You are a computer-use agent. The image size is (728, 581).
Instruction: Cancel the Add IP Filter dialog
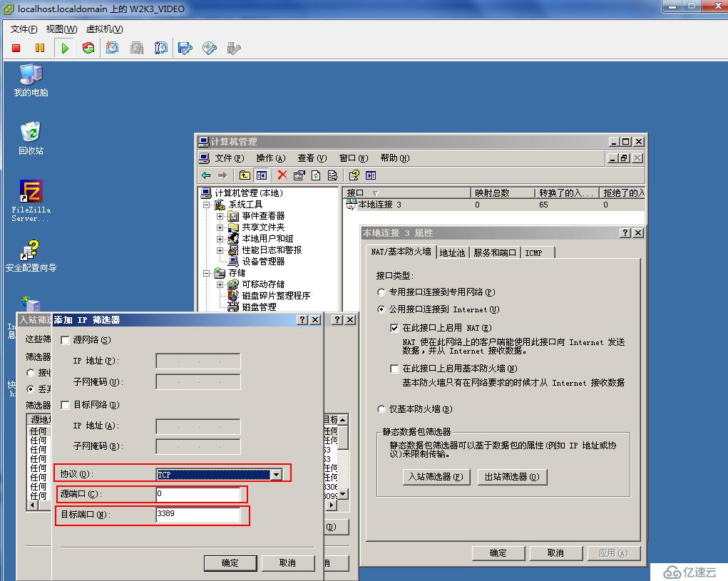point(287,563)
